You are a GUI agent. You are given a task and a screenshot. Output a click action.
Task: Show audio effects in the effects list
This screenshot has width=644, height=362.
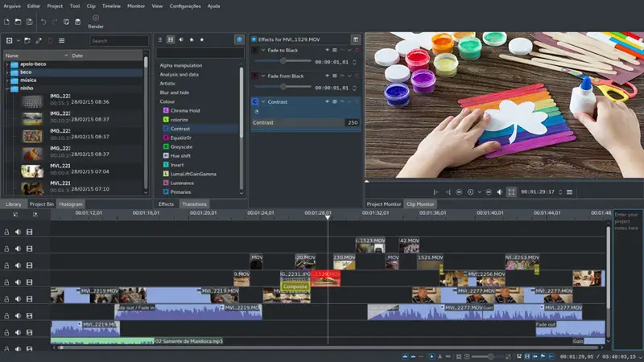[180, 39]
